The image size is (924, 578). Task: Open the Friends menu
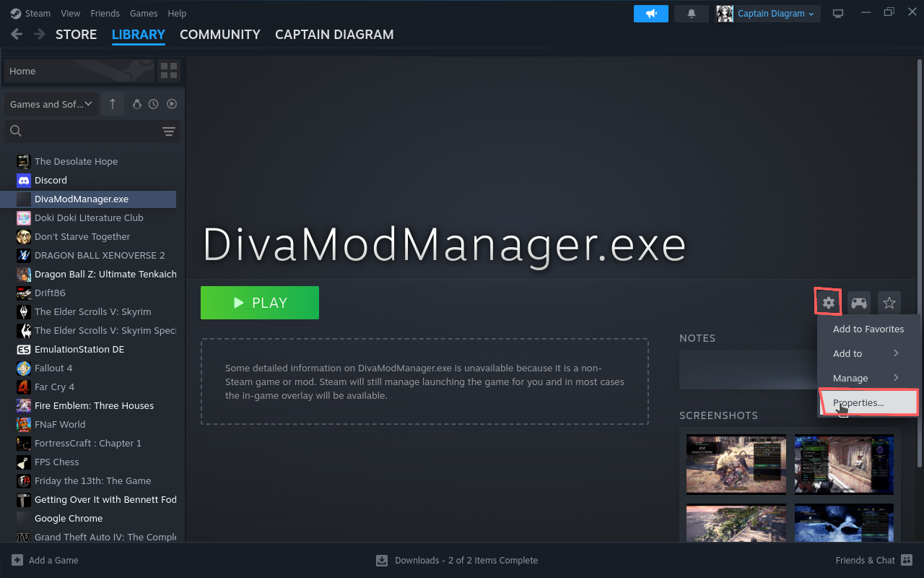coord(105,13)
